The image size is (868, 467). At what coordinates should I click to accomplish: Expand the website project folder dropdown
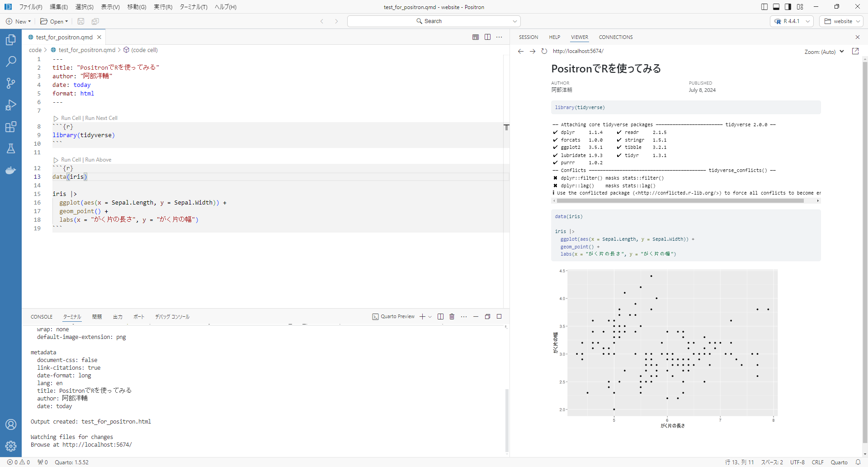point(841,21)
